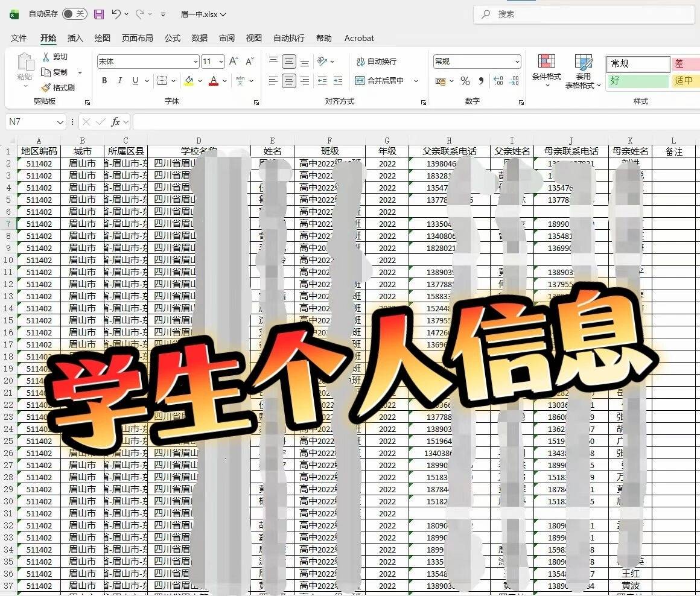Increase decimal places
The height and width of the screenshot is (596, 700).
tap(498, 81)
